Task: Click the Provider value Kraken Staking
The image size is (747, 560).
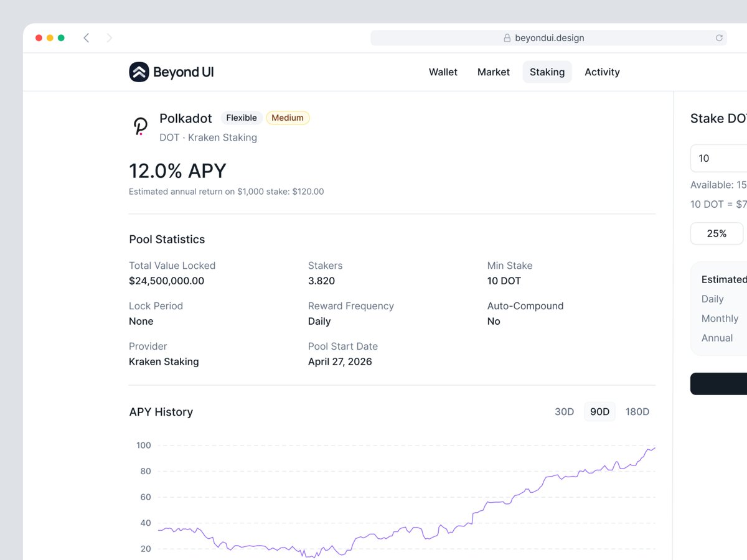Action: point(164,362)
